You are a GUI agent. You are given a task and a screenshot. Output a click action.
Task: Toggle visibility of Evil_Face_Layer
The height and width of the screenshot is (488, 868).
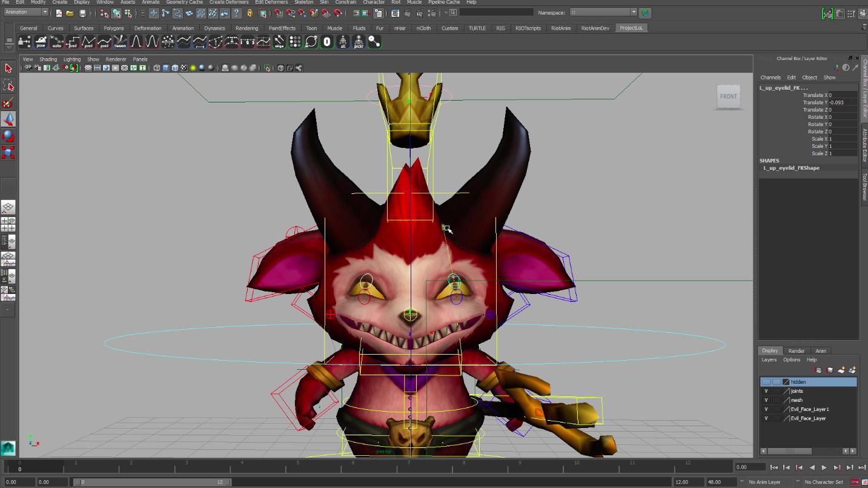coord(766,418)
